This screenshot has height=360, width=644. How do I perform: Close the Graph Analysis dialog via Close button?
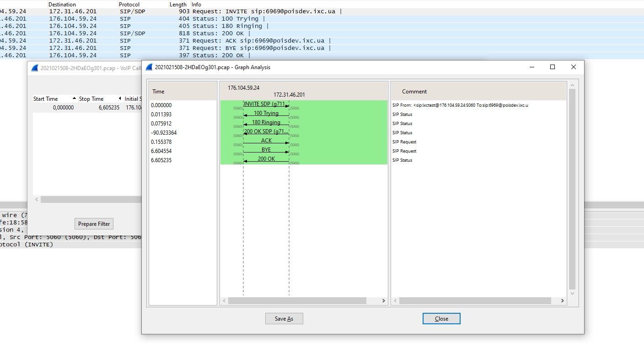[x=440, y=318]
